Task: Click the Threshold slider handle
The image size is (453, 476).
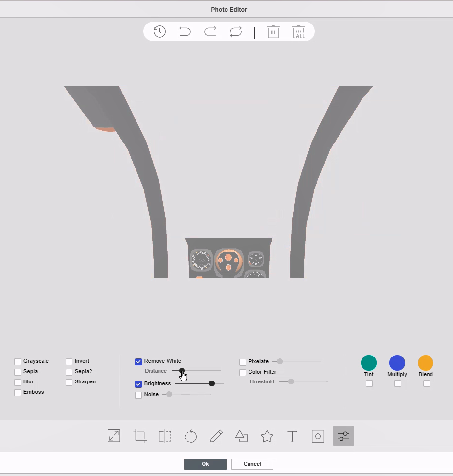Action: coord(291,381)
